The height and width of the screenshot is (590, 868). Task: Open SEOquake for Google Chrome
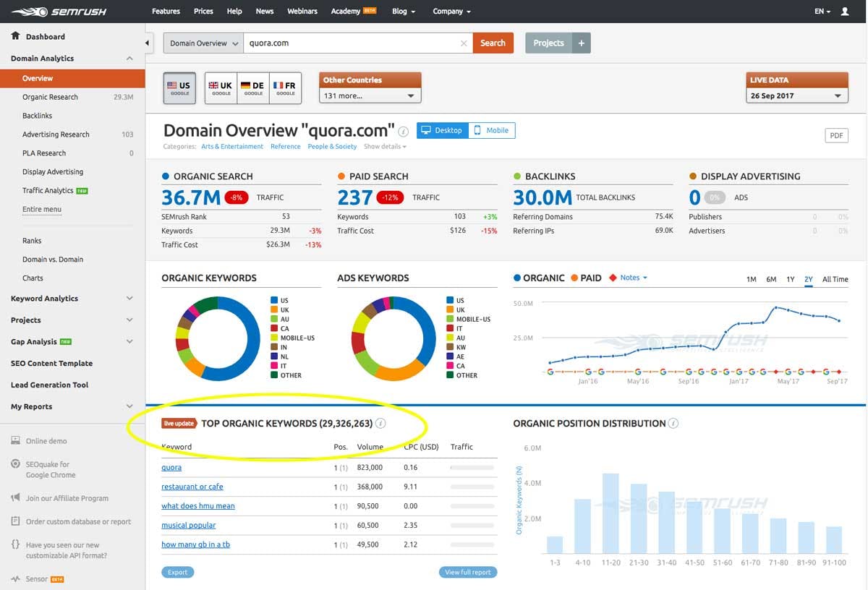pyautogui.click(x=51, y=469)
